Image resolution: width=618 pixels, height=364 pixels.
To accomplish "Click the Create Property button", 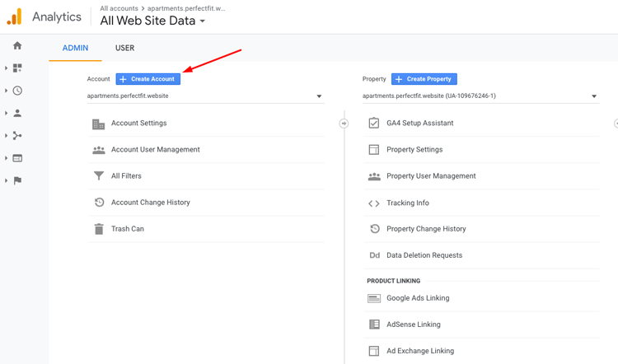I will (x=424, y=79).
